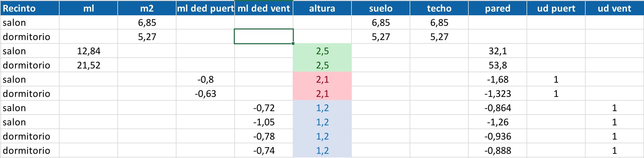
Task: Select the m2 cell with value 6,85
Action: 147,22
